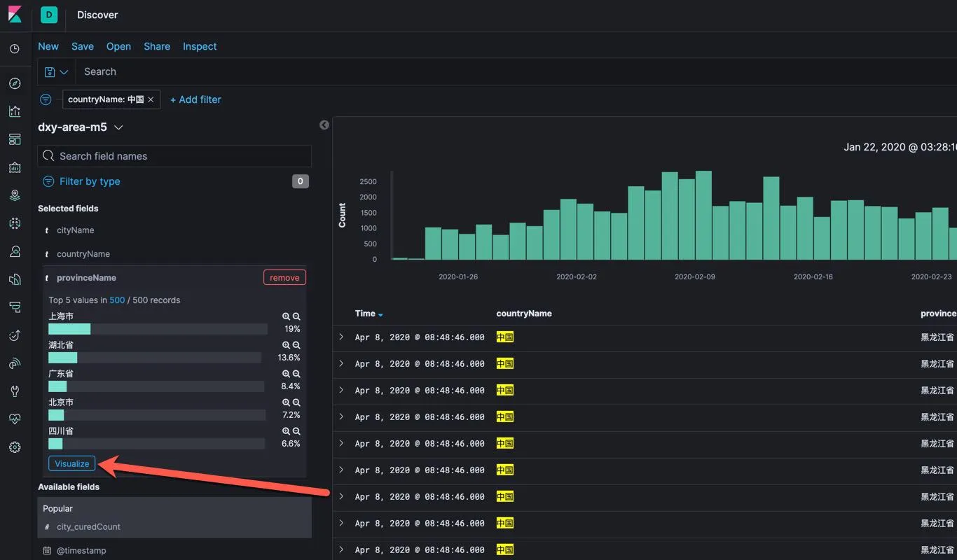
Task: Click the Kibana logo
Action: (15, 15)
